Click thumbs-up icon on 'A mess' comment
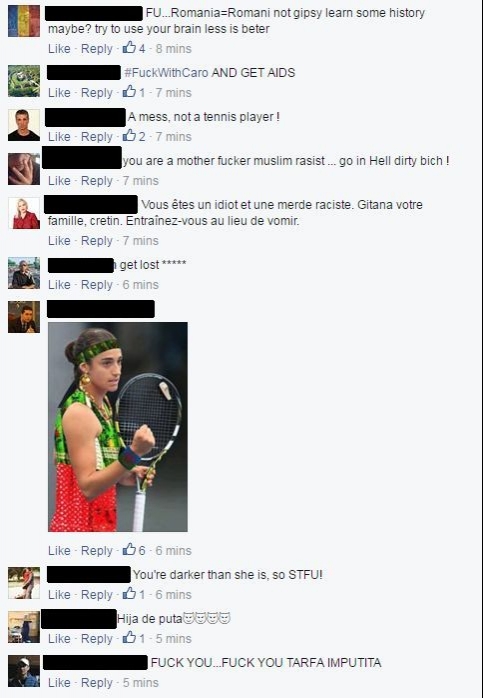 pyautogui.click(x=130, y=135)
